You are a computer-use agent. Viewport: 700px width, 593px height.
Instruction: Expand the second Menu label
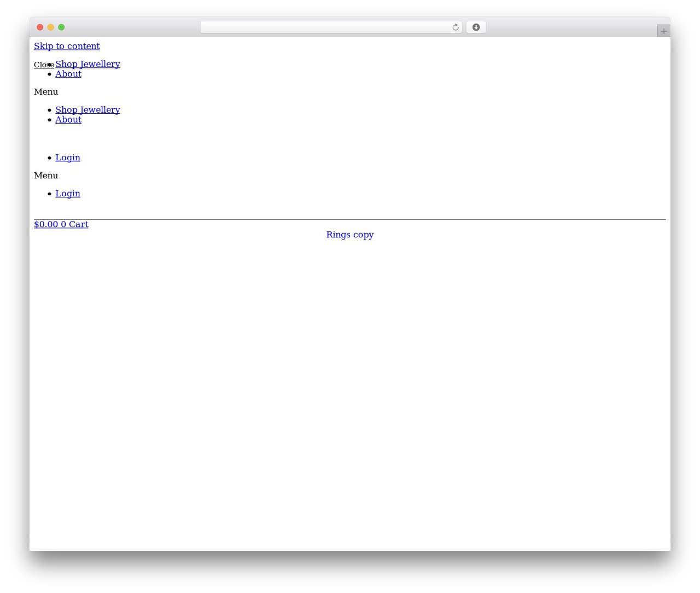[46, 176]
